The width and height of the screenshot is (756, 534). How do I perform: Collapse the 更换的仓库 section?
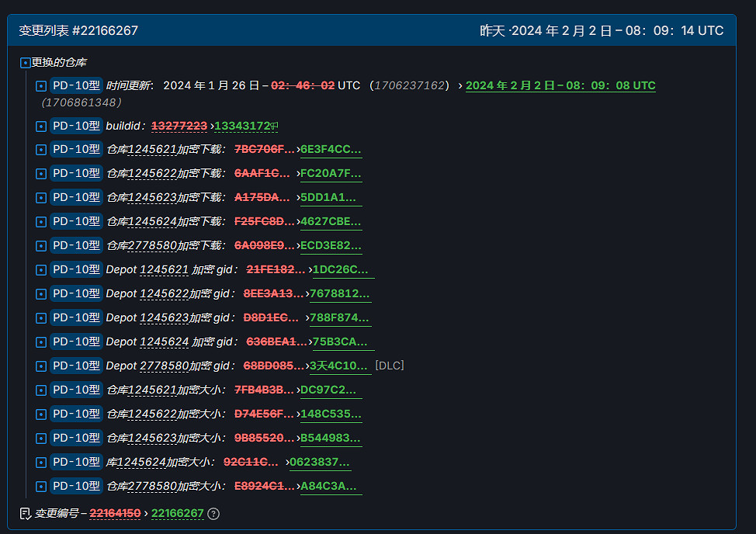(x=24, y=62)
